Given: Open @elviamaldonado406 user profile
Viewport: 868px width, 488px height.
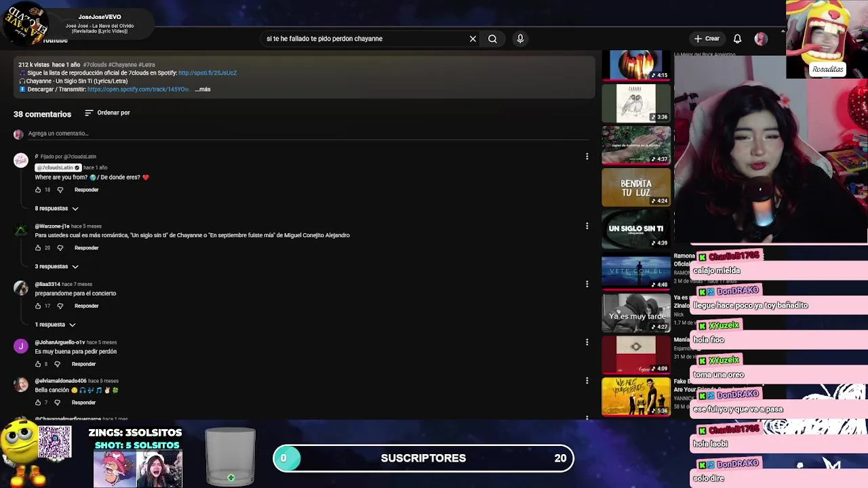Looking at the screenshot, I should [60, 382].
